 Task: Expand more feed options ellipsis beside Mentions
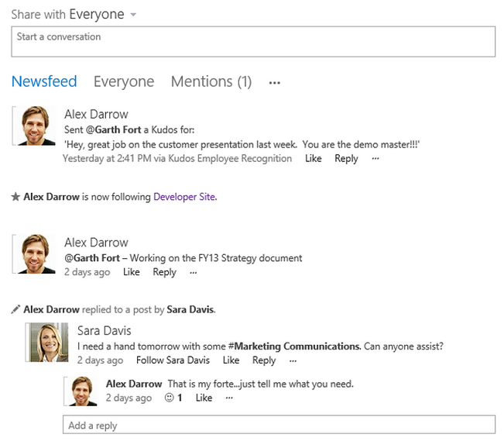tap(274, 82)
